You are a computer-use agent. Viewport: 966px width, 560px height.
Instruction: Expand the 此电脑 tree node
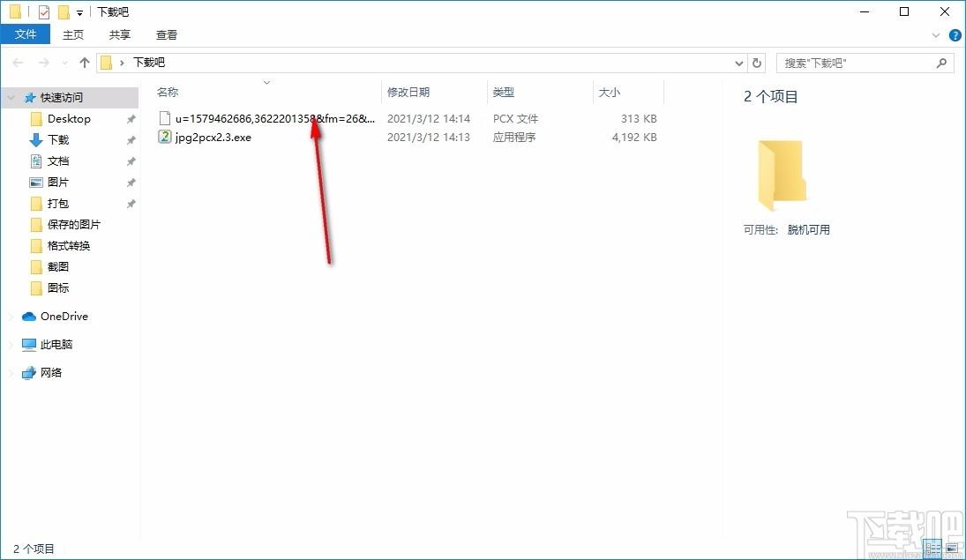click(x=11, y=345)
